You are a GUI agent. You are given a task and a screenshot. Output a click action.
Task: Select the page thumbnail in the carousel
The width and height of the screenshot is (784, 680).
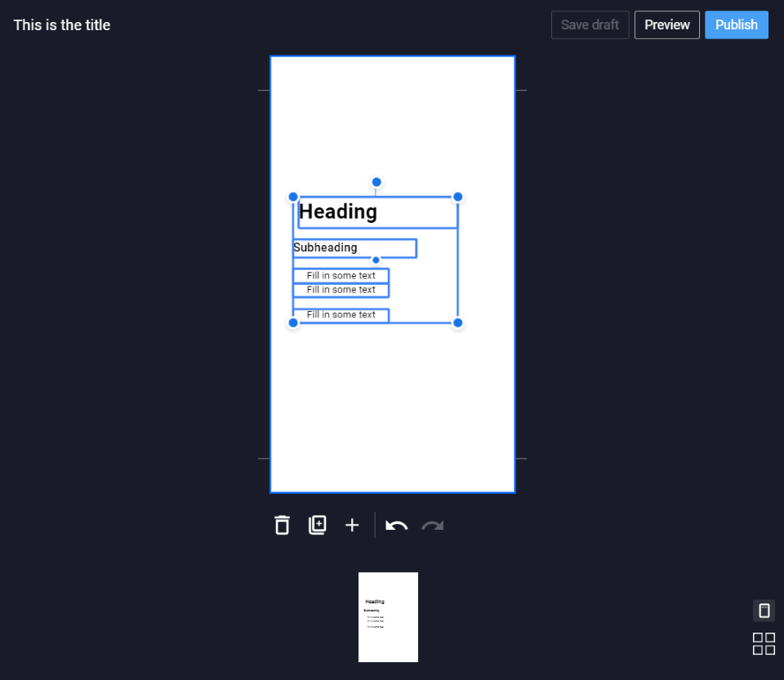click(388, 617)
